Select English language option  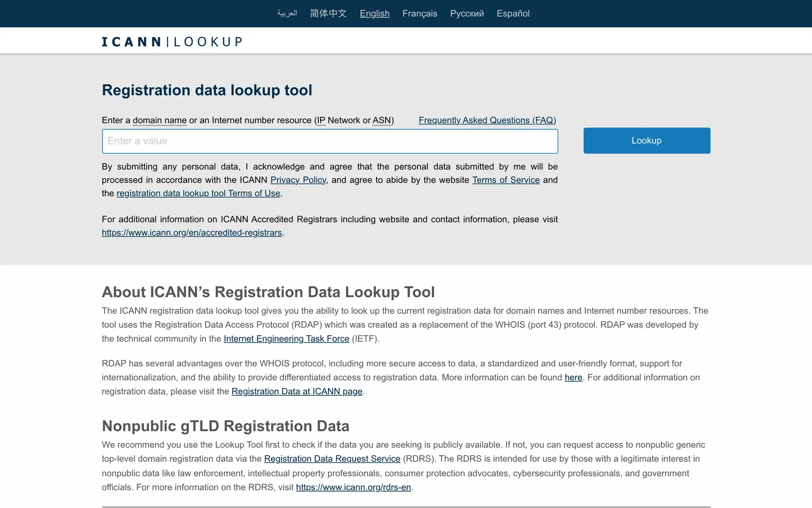point(375,13)
